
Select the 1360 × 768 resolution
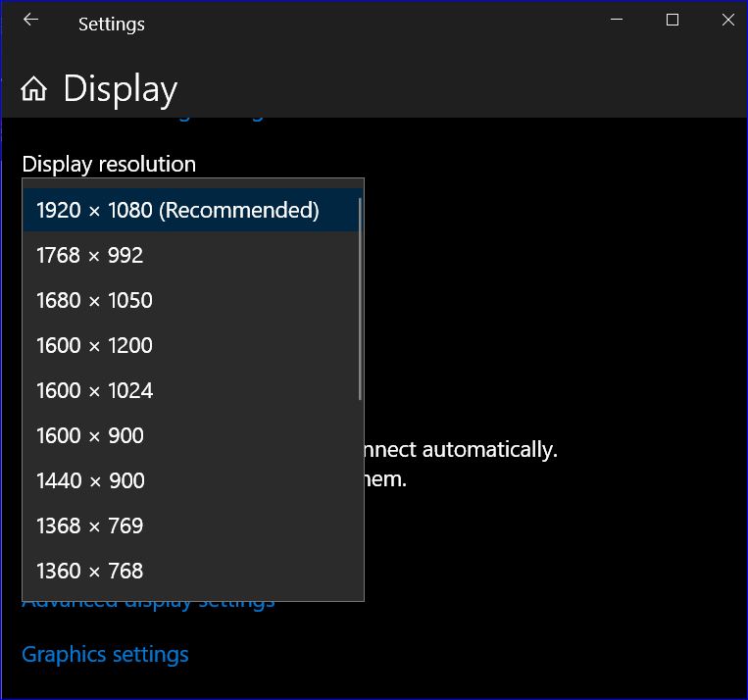193,571
